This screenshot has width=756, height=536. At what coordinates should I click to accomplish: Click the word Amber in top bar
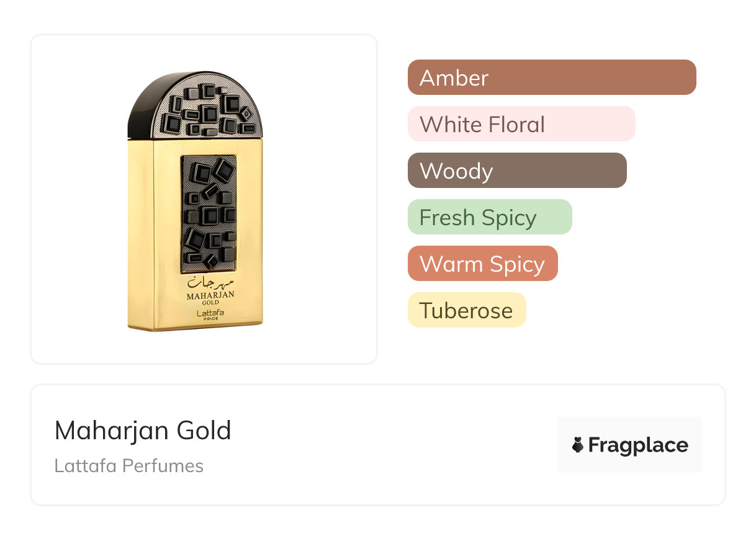[454, 78]
